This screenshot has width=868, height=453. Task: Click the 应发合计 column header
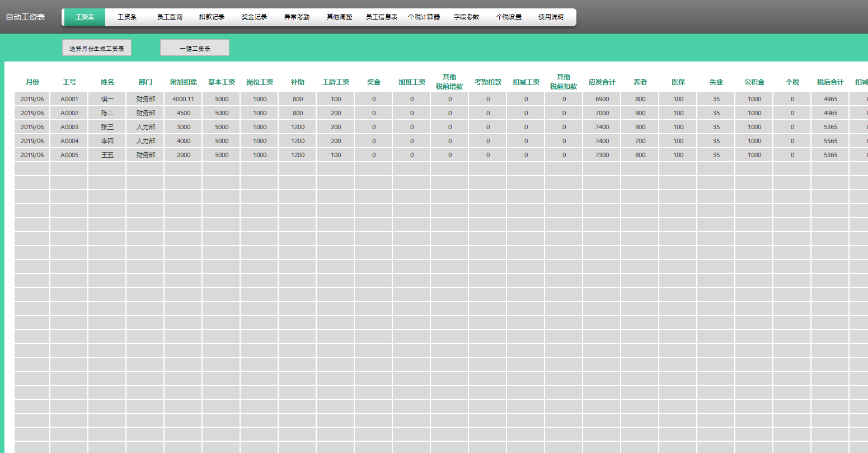(x=602, y=82)
